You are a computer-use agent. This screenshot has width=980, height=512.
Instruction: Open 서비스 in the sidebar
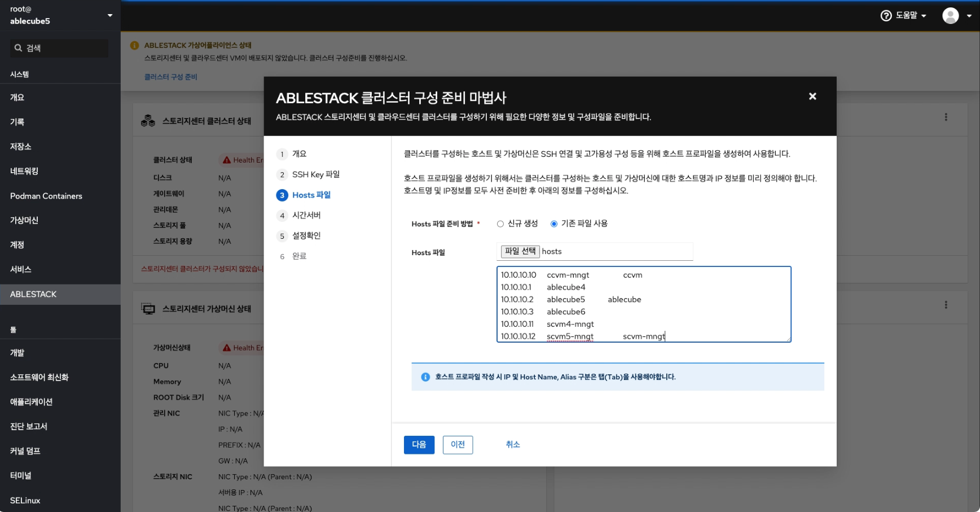[x=60, y=269]
